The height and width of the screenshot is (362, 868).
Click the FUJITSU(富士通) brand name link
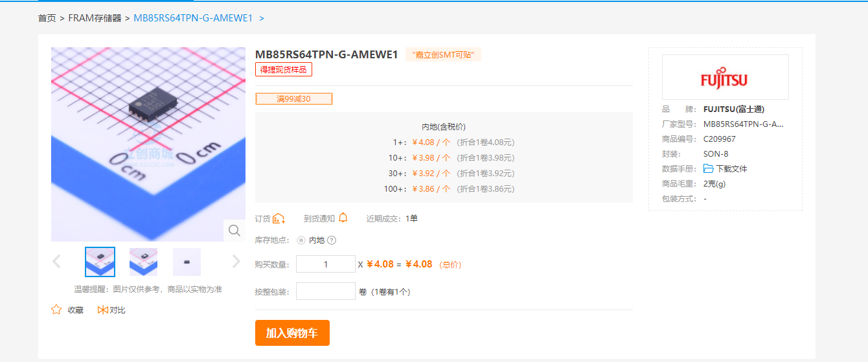[x=734, y=109]
